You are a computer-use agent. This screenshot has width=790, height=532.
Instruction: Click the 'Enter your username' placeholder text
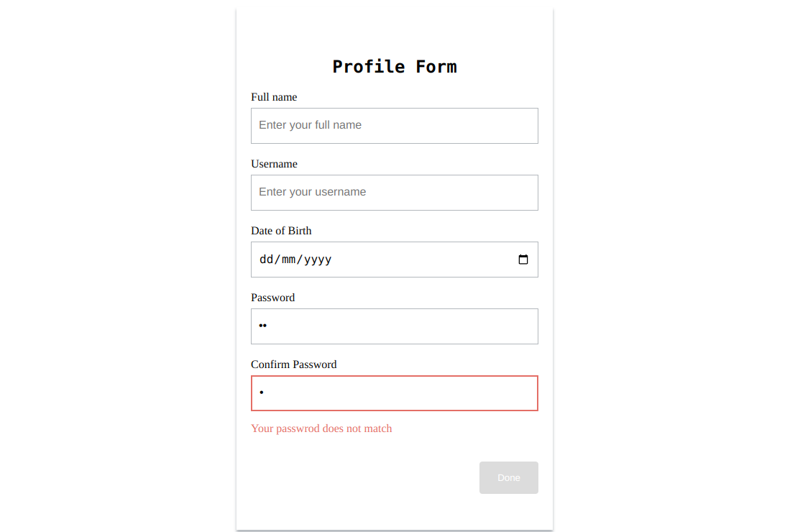313,192
